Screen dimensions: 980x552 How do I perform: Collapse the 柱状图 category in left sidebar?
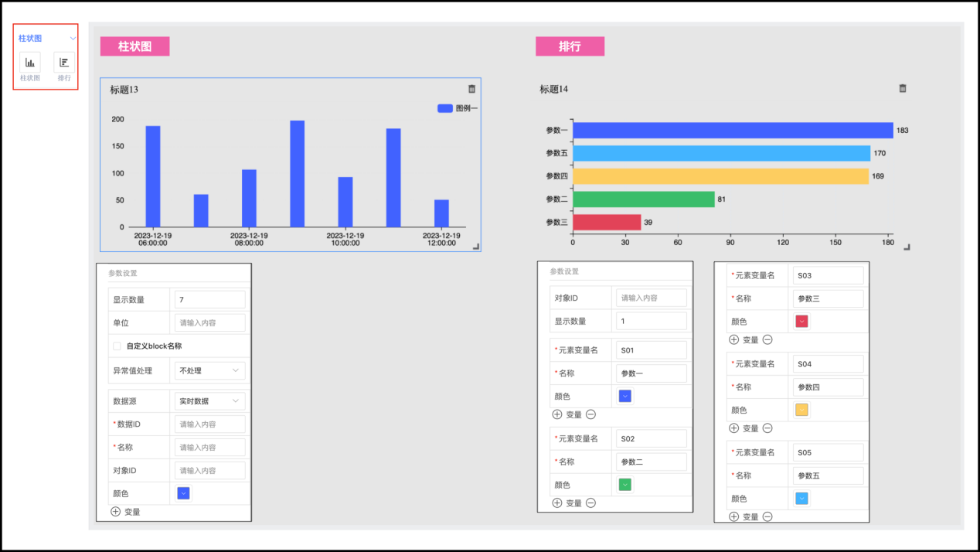[x=73, y=39]
